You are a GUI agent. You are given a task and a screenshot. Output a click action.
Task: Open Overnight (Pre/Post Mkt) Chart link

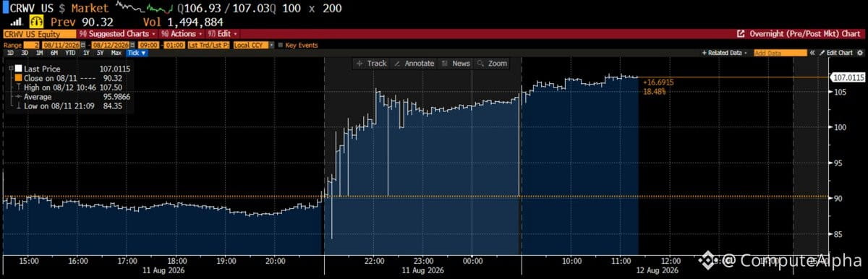[x=804, y=33]
